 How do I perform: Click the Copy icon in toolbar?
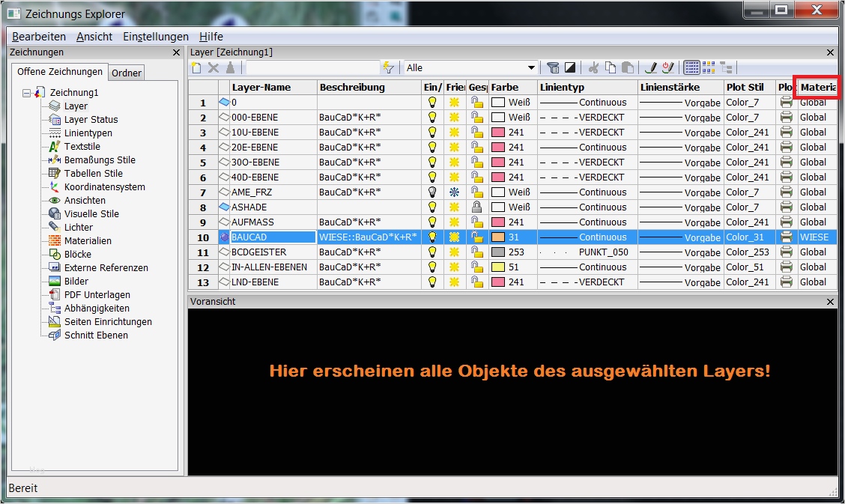pyautogui.click(x=611, y=68)
